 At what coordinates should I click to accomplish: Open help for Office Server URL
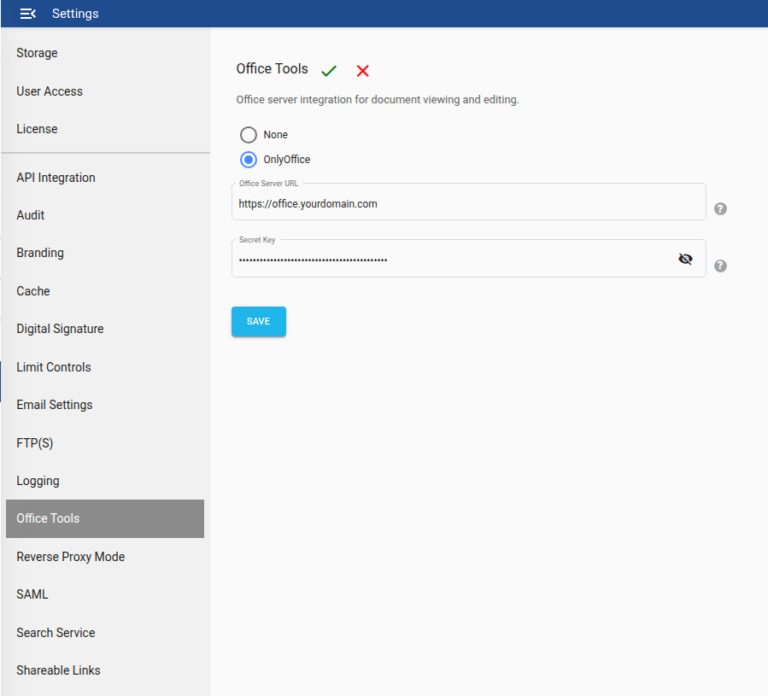coord(720,209)
